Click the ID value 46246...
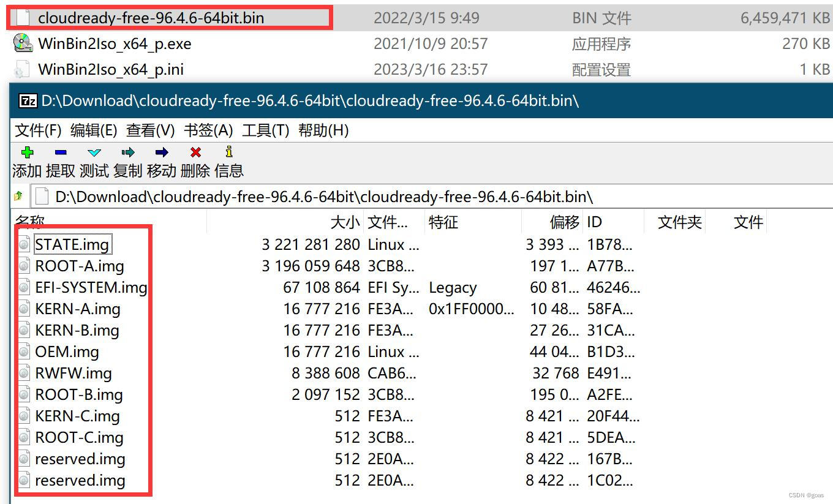The image size is (833, 504). (x=614, y=287)
